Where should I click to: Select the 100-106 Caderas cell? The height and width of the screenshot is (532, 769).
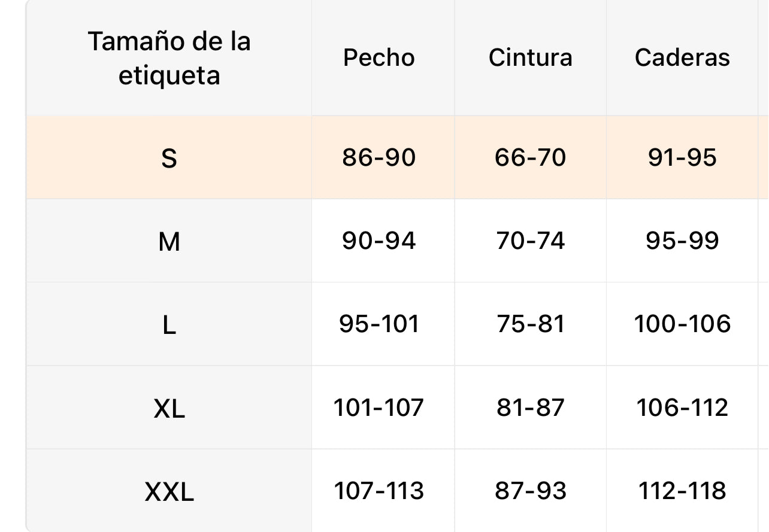pos(682,324)
